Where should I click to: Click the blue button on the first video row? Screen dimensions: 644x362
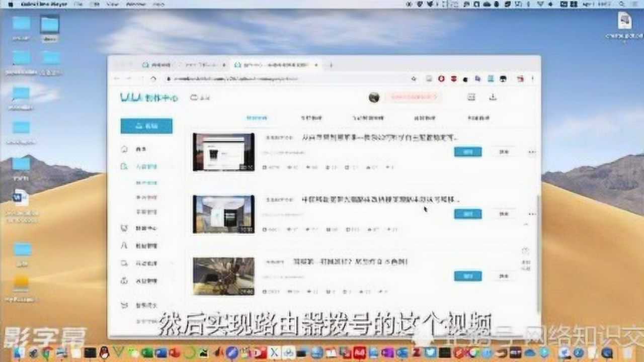tap(468, 152)
